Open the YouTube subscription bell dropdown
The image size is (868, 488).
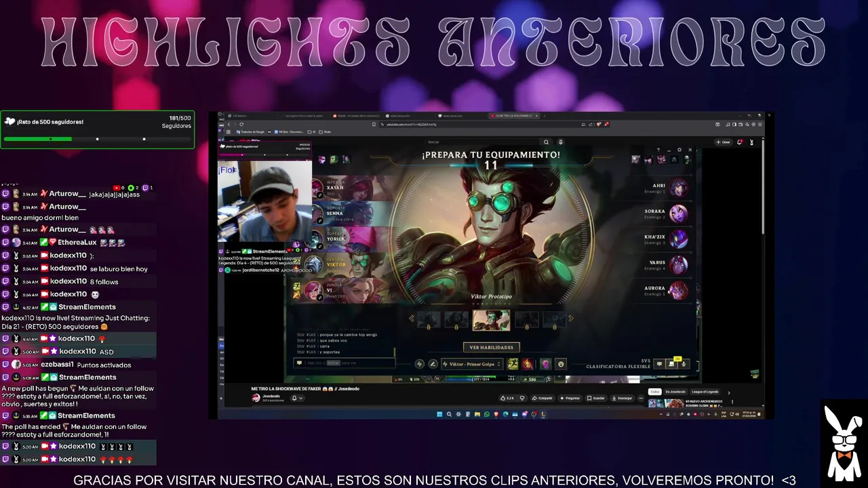pos(297,398)
